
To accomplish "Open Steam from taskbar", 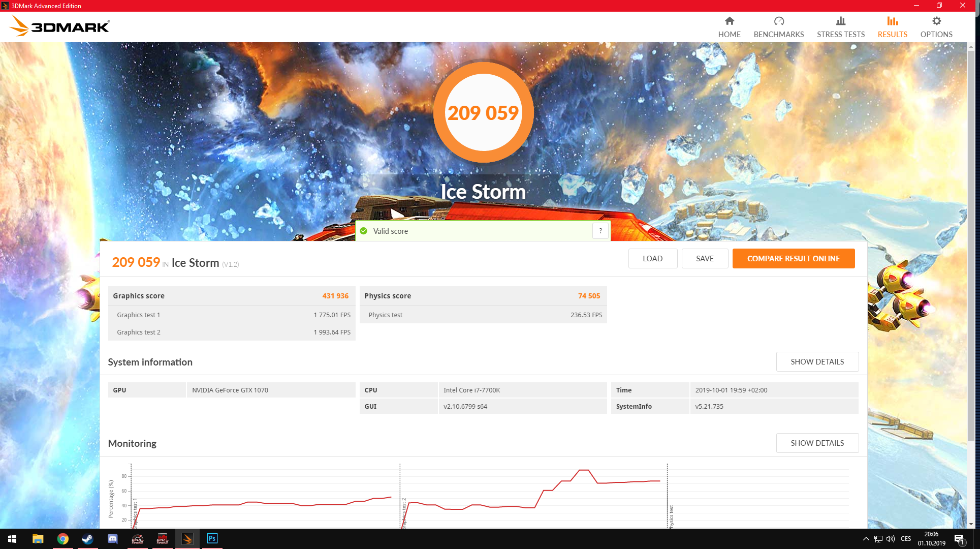I will [x=87, y=539].
